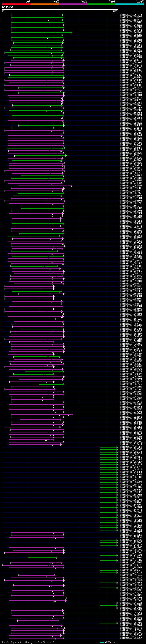The height and width of the screenshot is (644, 146).
Task: Click label UniRef100_Q39433
Action: (x=131, y=540)
